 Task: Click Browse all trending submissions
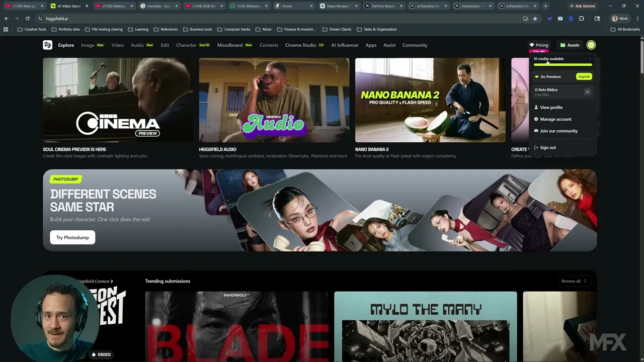(574, 281)
